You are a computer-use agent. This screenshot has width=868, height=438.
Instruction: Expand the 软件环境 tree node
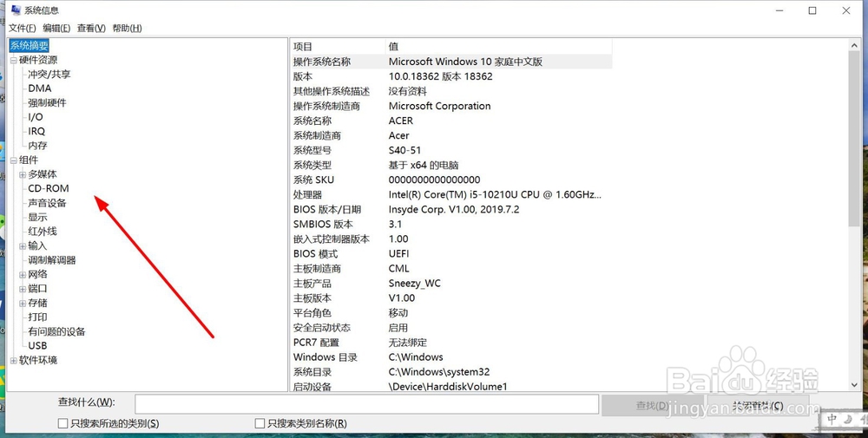coord(13,361)
